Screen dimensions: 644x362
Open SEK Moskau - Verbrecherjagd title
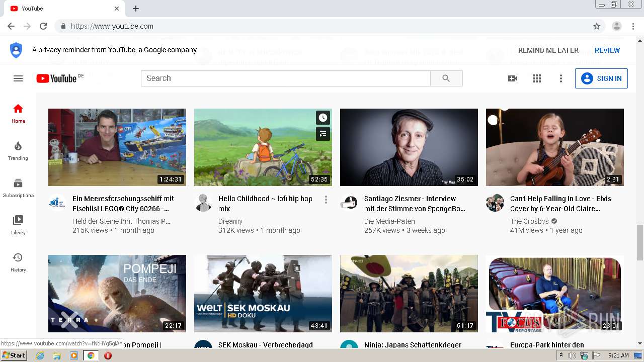click(x=266, y=345)
